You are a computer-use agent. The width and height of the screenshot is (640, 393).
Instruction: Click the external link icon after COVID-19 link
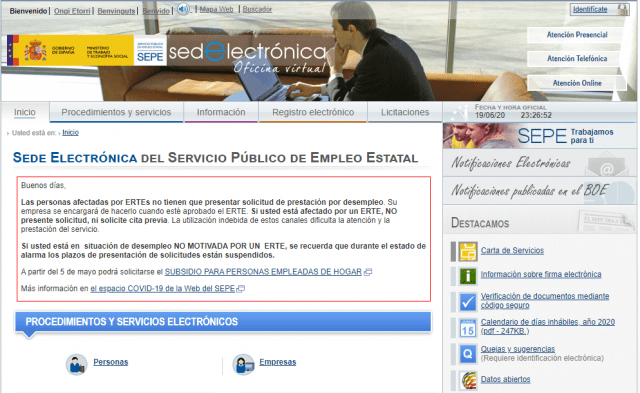click(241, 289)
